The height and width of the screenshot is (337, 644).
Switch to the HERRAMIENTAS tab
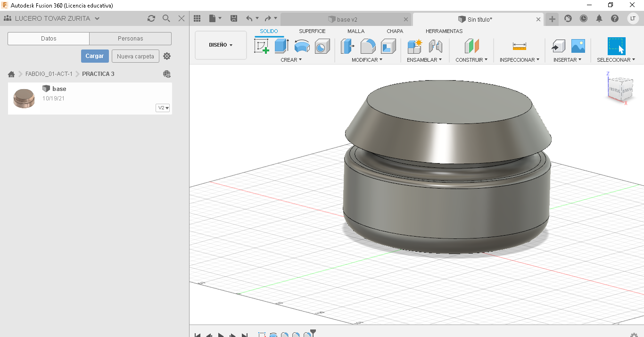(444, 31)
